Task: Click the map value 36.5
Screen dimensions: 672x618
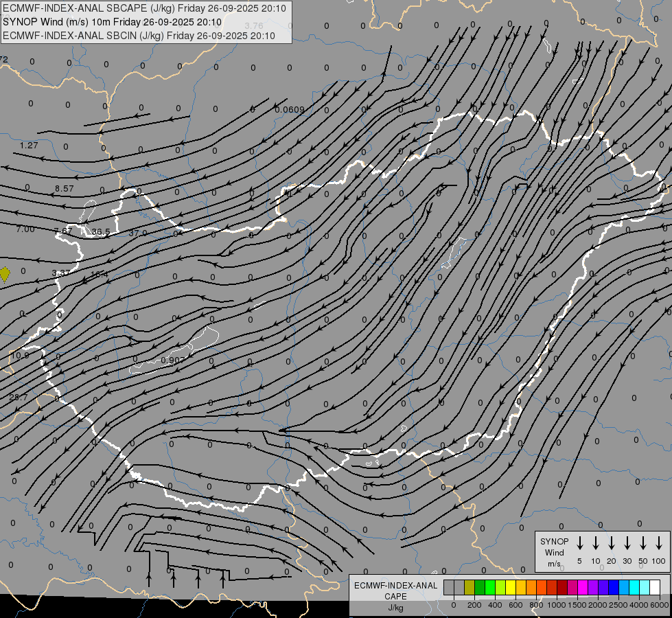Action: [x=101, y=232]
